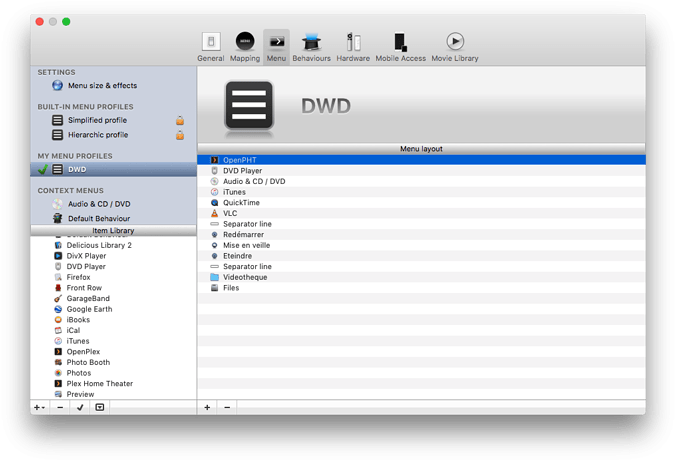
Task: Select Preview in Item Library
Action: pyautogui.click(x=113, y=394)
